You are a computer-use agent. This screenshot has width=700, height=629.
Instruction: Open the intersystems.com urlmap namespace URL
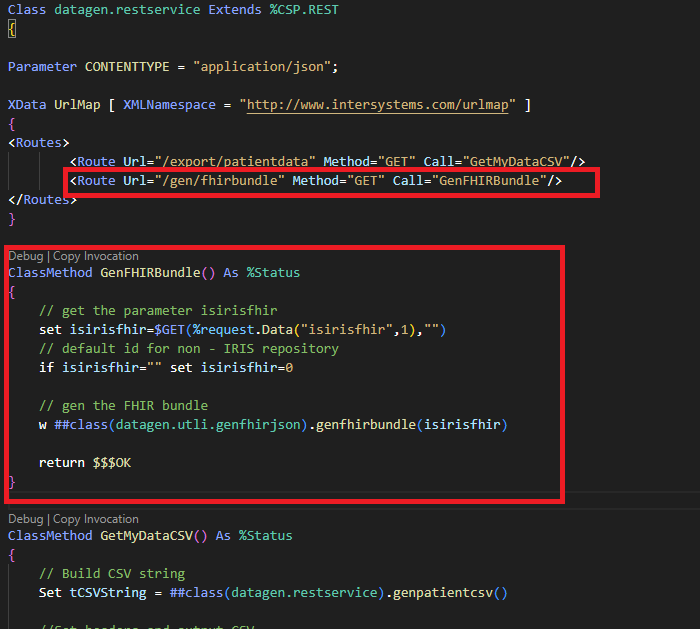pos(376,105)
